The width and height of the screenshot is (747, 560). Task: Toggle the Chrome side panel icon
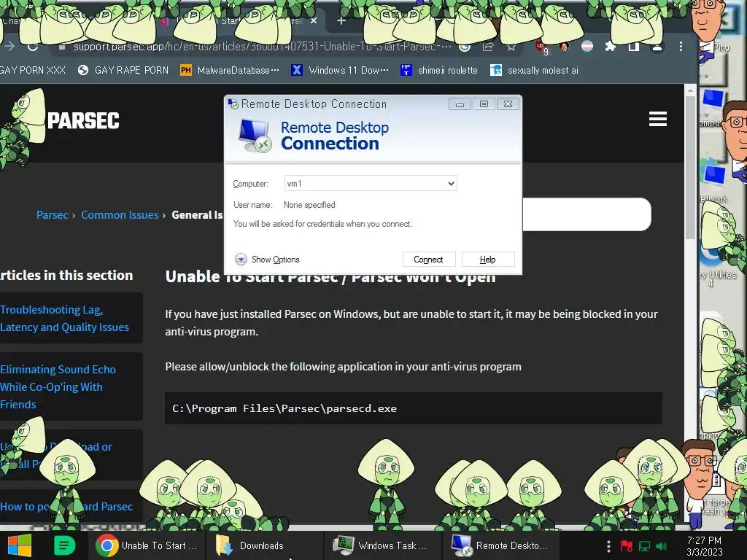coord(634,46)
